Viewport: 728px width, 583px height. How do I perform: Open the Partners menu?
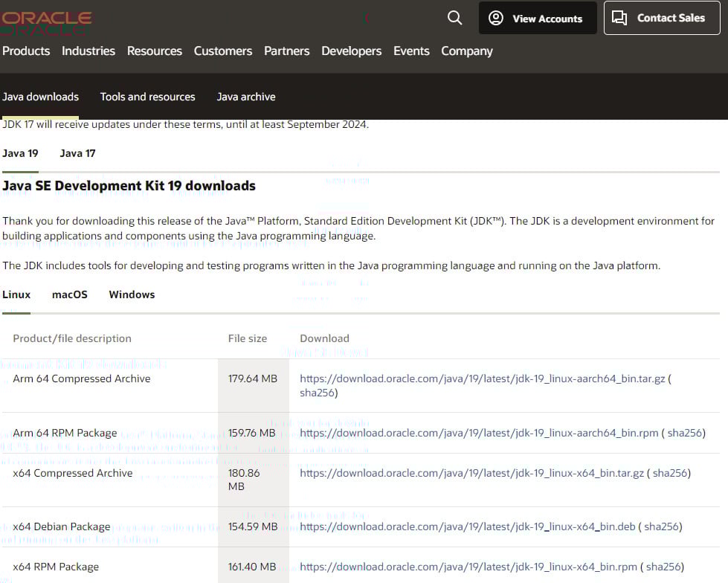[286, 51]
